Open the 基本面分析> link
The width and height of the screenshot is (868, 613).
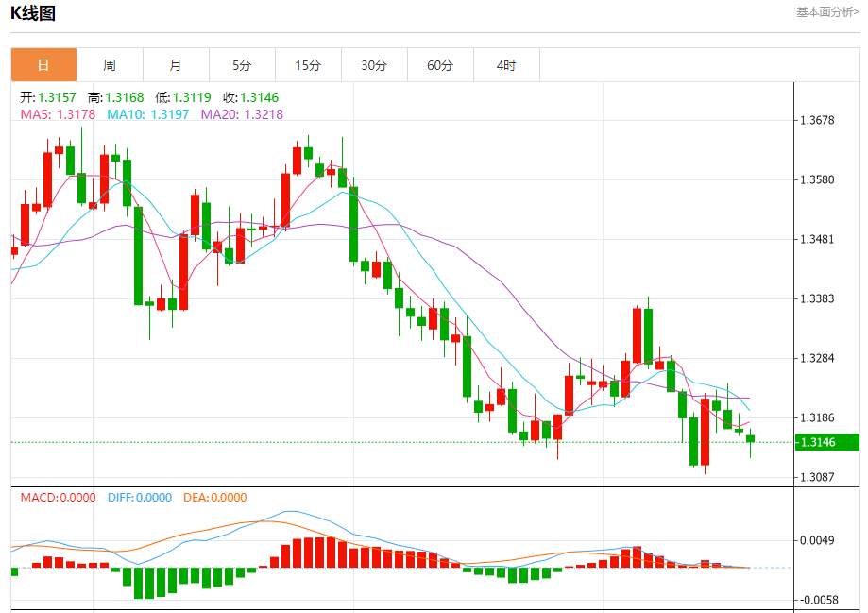point(827,12)
